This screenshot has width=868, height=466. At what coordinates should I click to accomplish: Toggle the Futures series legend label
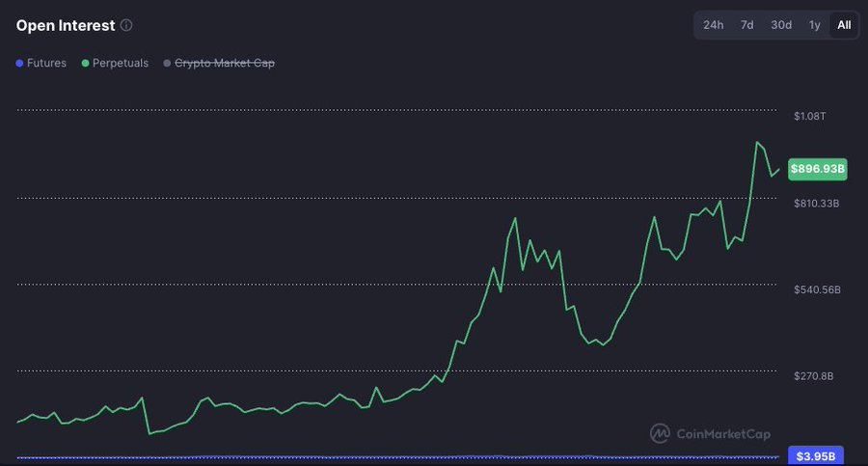pos(47,64)
